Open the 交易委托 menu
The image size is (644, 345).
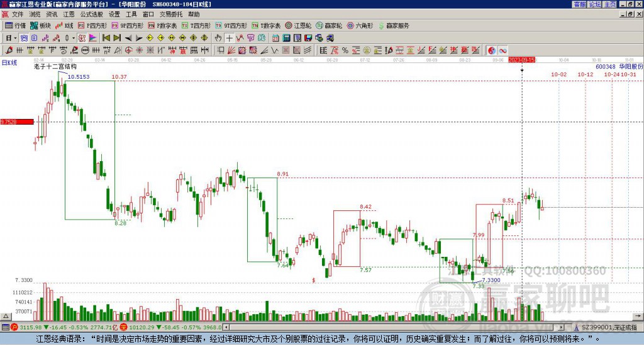click(x=171, y=14)
